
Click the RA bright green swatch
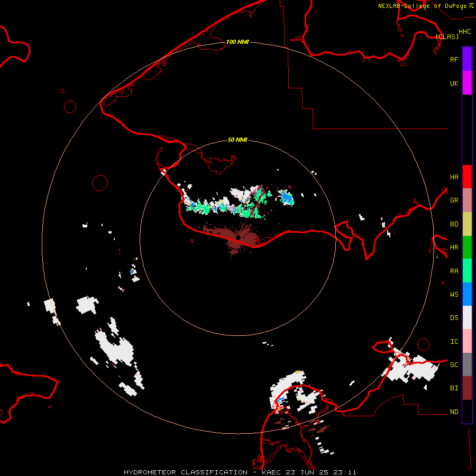(467, 271)
